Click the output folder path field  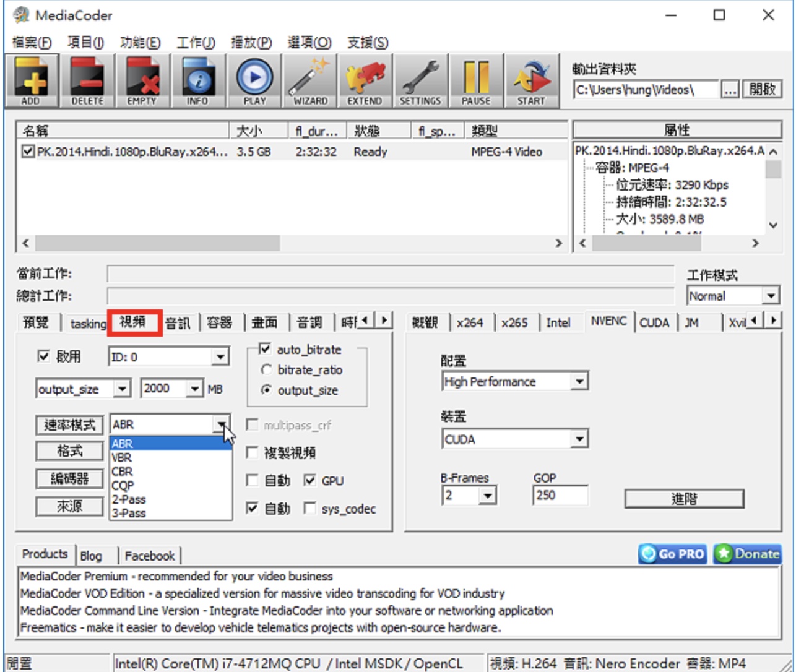646,90
